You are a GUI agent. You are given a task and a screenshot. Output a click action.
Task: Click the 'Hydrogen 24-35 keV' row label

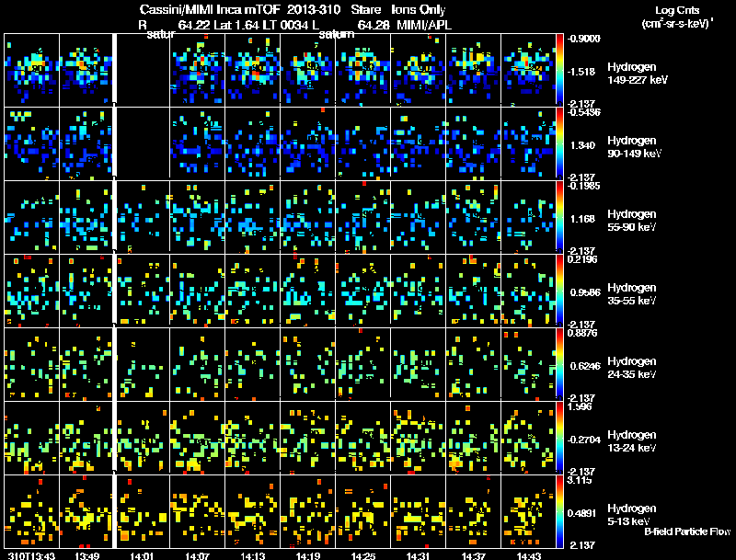click(x=632, y=368)
